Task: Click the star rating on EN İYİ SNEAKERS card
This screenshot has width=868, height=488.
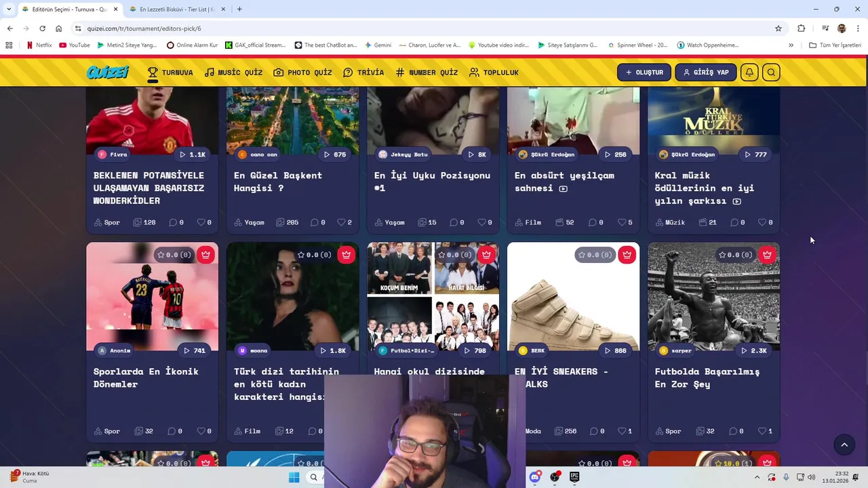Action: click(595, 255)
